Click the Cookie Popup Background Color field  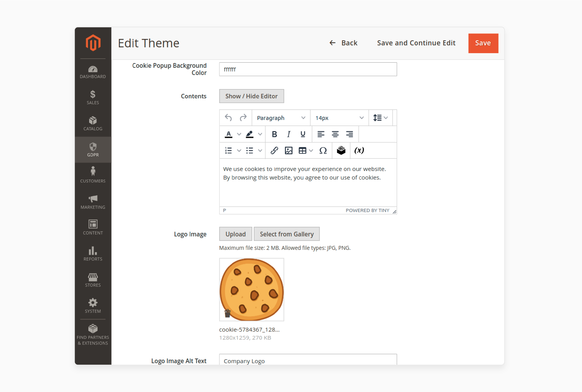coord(308,69)
